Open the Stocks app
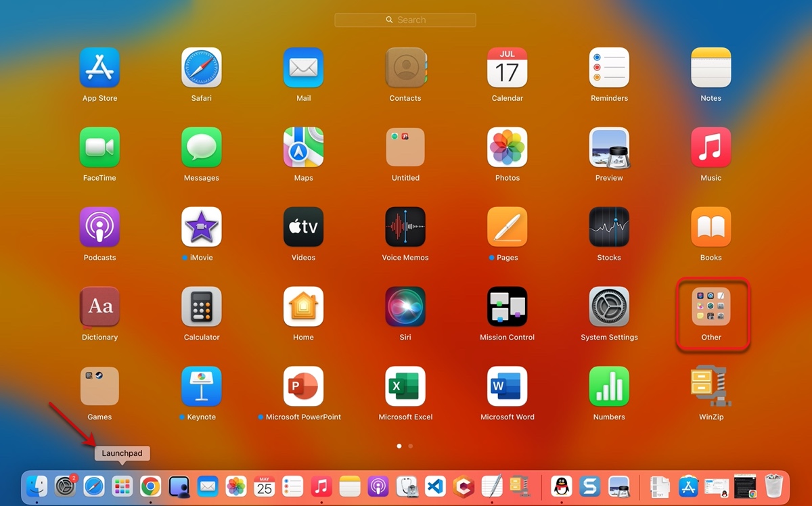Screen dimensions: 812x506 click(609, 227)
